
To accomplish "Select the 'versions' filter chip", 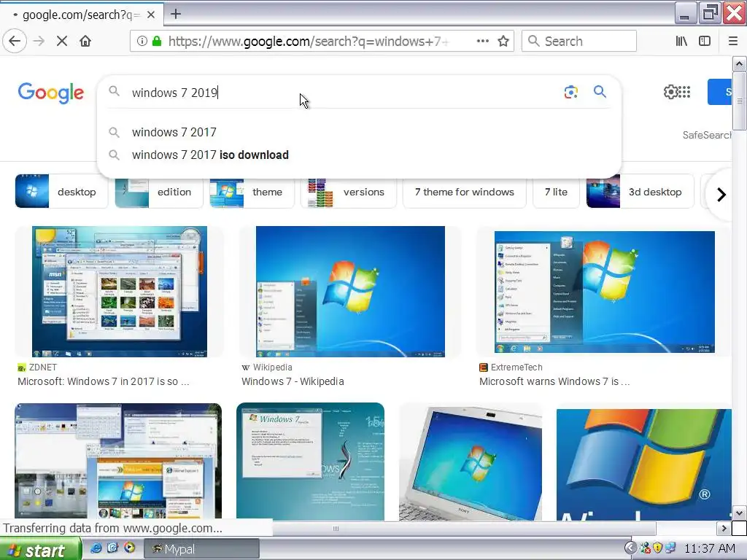I will 348,192.
